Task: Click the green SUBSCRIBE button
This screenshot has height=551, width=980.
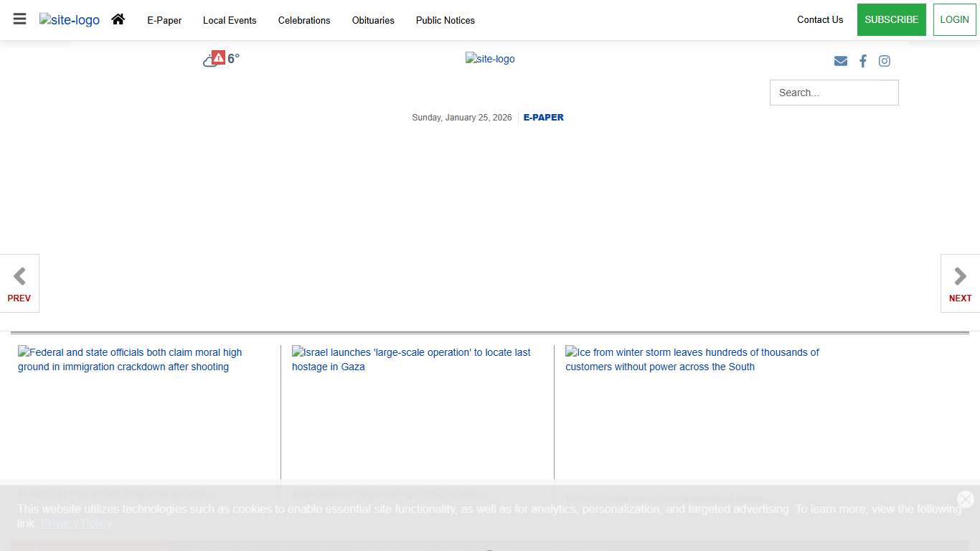Action: (891, 19)
